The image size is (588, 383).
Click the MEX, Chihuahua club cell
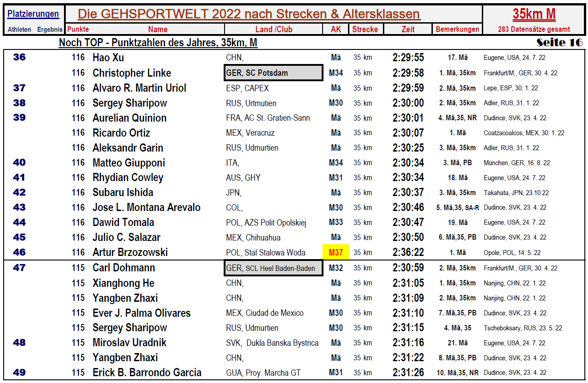(253, 237)
